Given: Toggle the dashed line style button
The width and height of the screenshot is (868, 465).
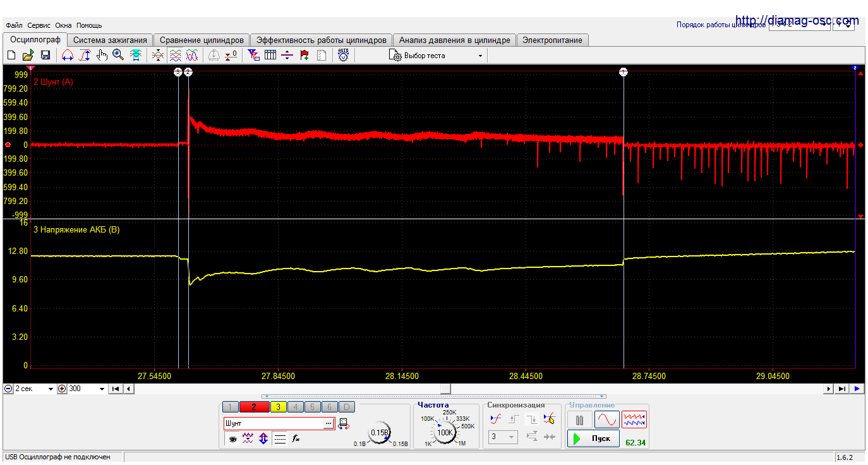Looking at the screenshot, I should [280, 438].
